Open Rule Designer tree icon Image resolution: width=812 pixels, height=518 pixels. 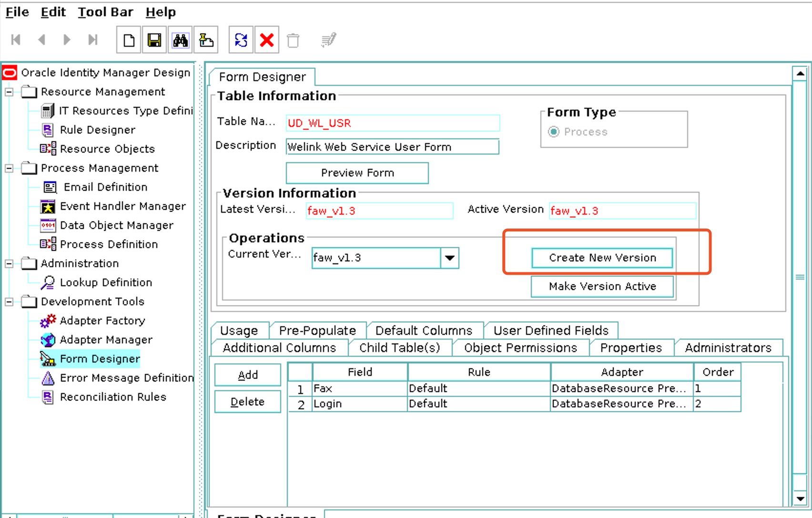point(48,130)
